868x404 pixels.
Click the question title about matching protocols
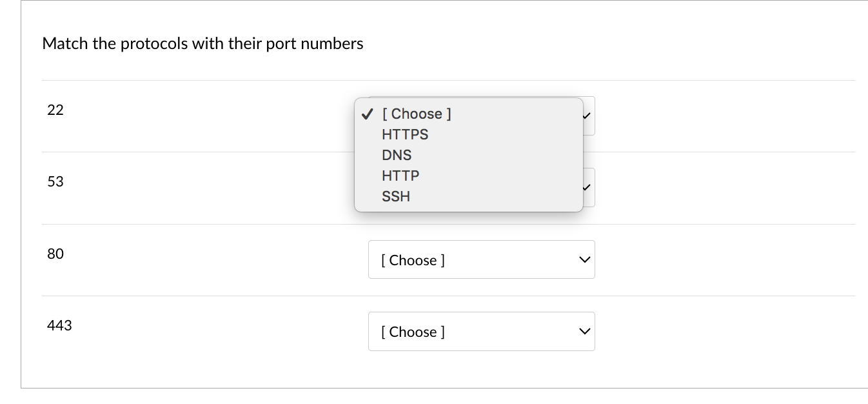pos(202,43)
